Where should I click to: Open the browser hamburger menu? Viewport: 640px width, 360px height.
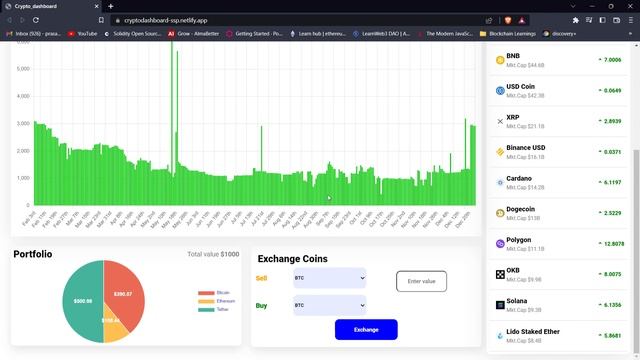[631, 20]
